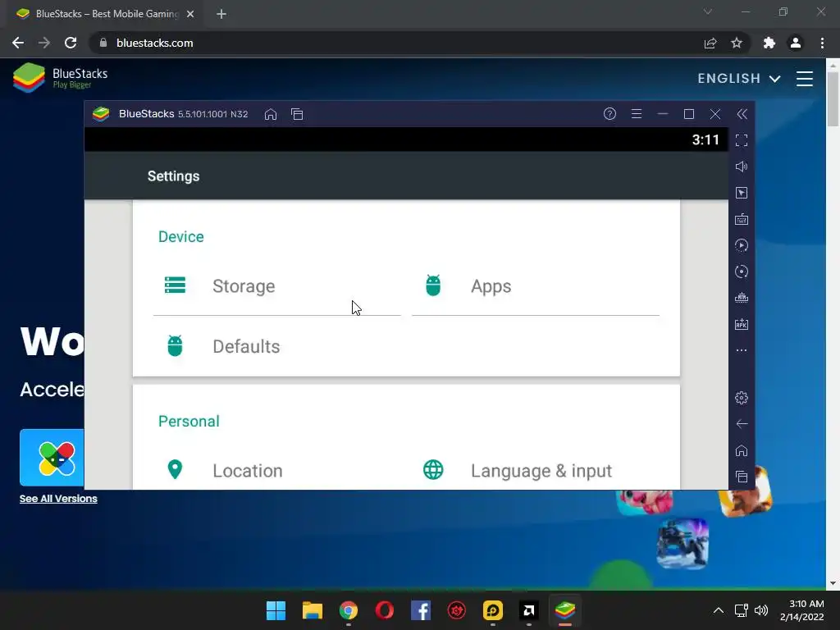The height and width of the screenshot is (630, 840).
Task: Click the BlueStacks 10 download tile
Action: pos(52,458)
